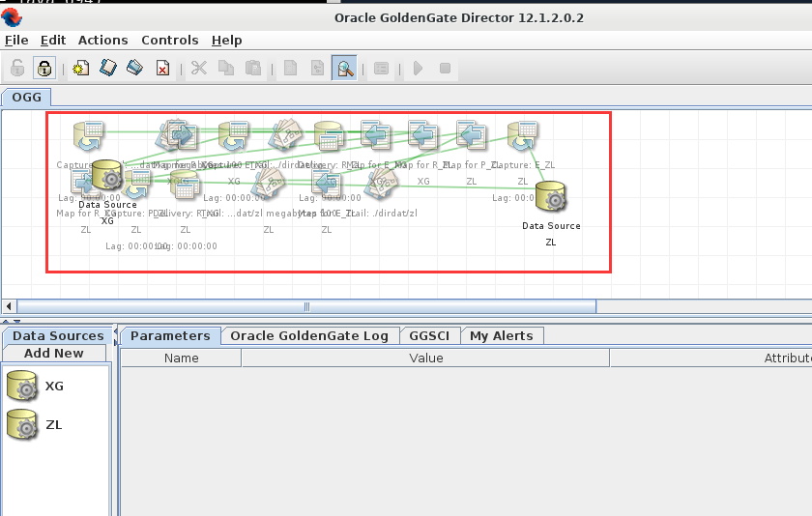The height and width of the screenshot is (516, 812).
Task: Click the Add New button
Action: click(x=54, y=353)
